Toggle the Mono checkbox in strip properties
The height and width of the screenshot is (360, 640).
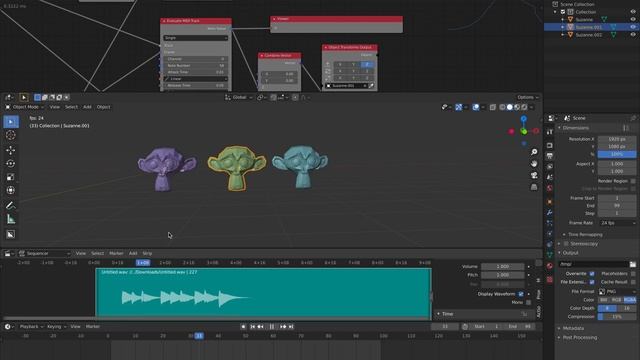pyautogui.click(x=529, y=302)
